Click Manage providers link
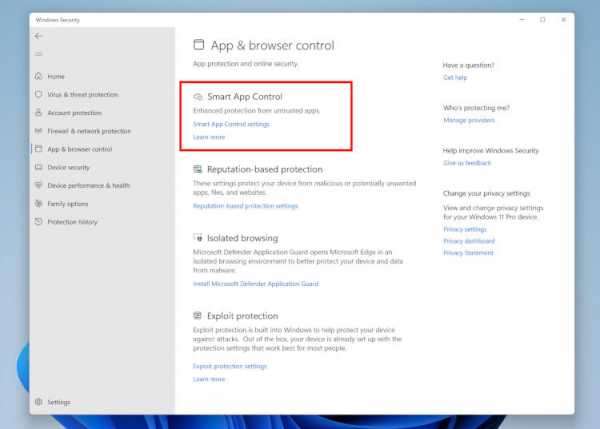The width and height of the screenshot is (600, 429). click(469, 120)
